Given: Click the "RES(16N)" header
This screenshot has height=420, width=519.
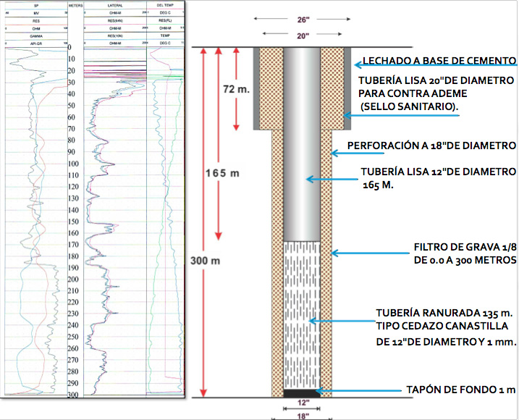Looking at the screenshot, I should tap(115, 35).
